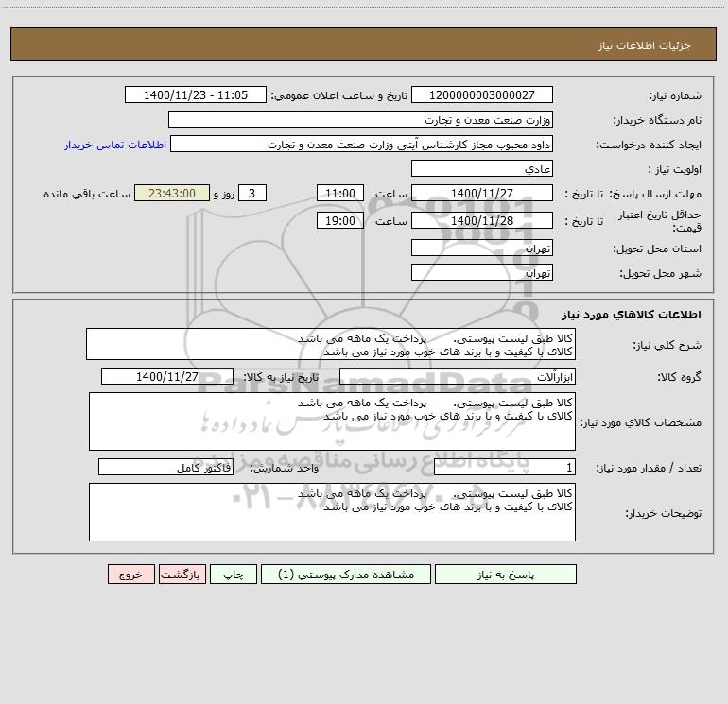Viewport: 728px width, 704px height.
Task: Click the remaining days field showing 3
Action: 252,193
